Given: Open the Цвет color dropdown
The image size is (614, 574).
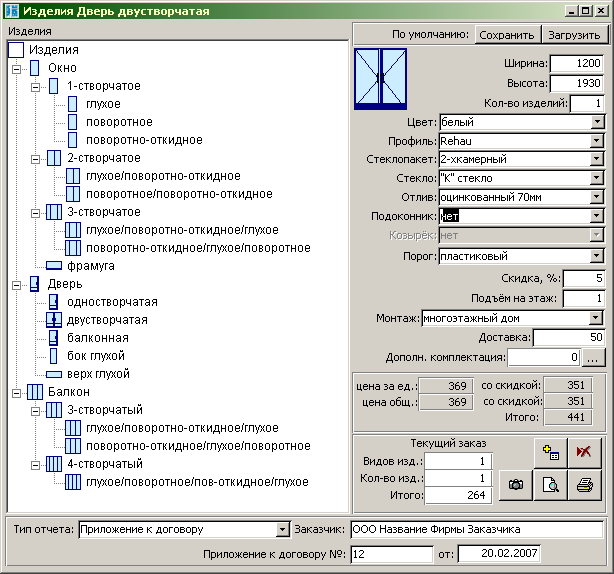Looking at the screenshot, I should (x=597, y=122).
